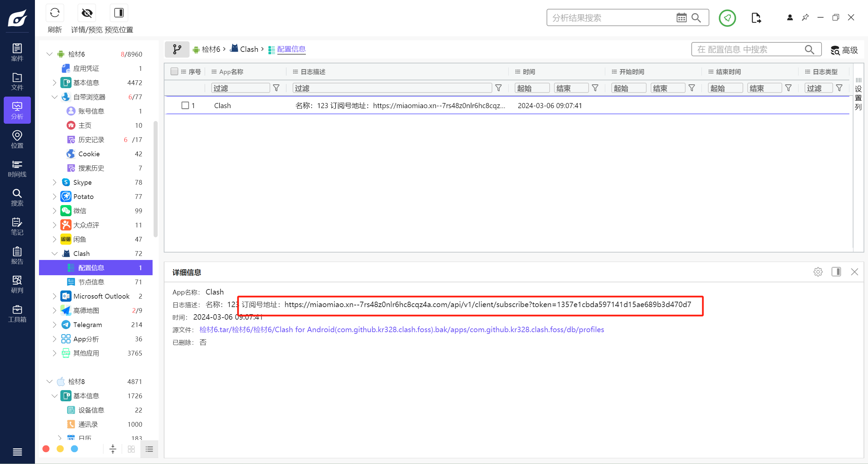This screenshot has height=464, width=868.
Task: Select 历史记录 item under browser
Action: [x=91, y=140]
